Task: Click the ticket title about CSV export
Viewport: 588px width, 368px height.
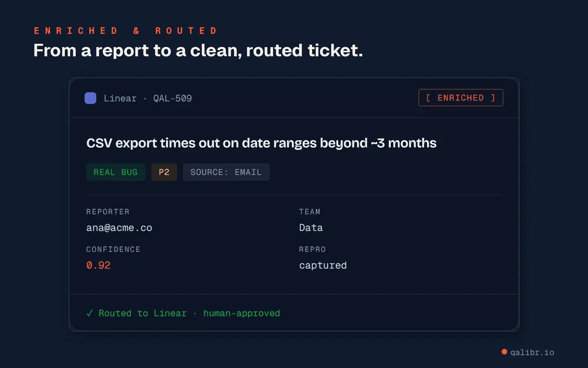Action: (261, 143)
